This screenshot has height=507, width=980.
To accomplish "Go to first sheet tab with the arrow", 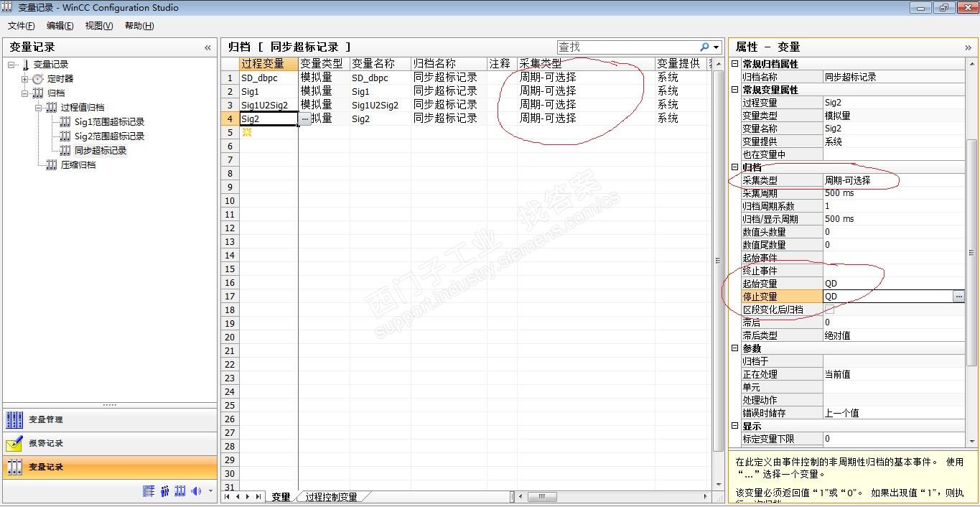I will click(x=228, y=497).
